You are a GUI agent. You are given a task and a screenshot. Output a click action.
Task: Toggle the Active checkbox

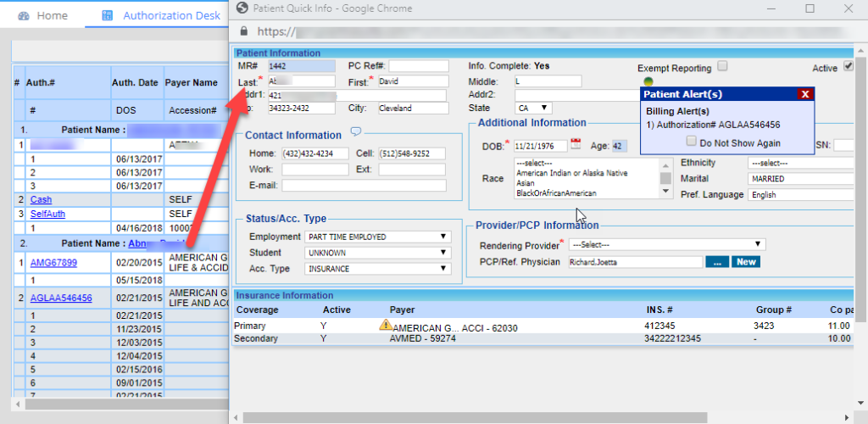(x=848, y=66)
